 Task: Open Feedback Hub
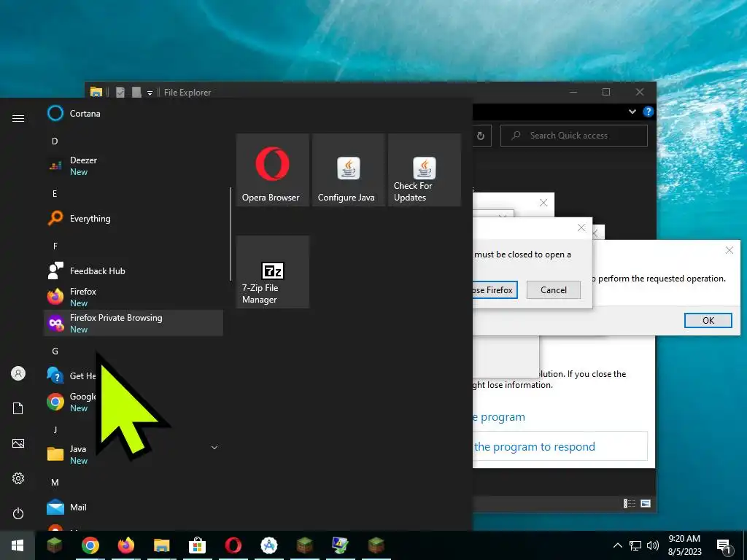click(x=133, y=271)
